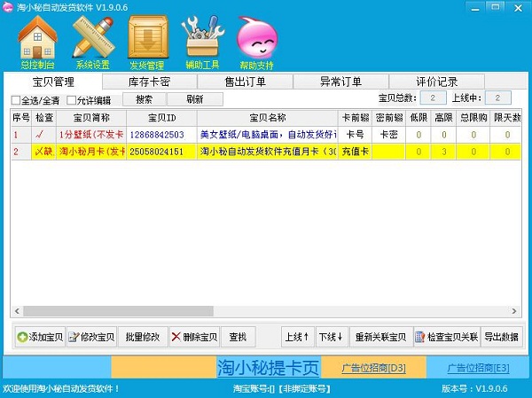Select item ID 12868842503 cell

(161, 135)
